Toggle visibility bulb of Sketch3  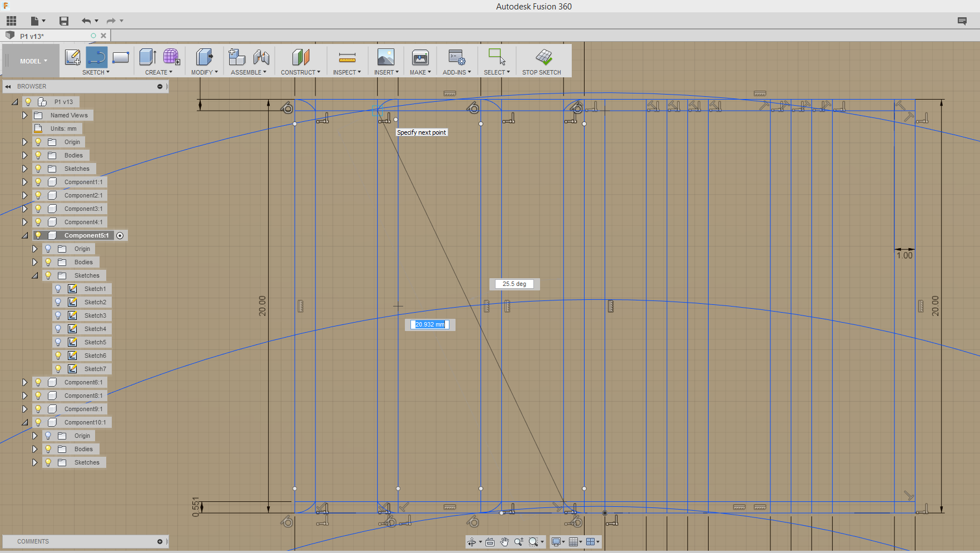click(x=58, y=315)
